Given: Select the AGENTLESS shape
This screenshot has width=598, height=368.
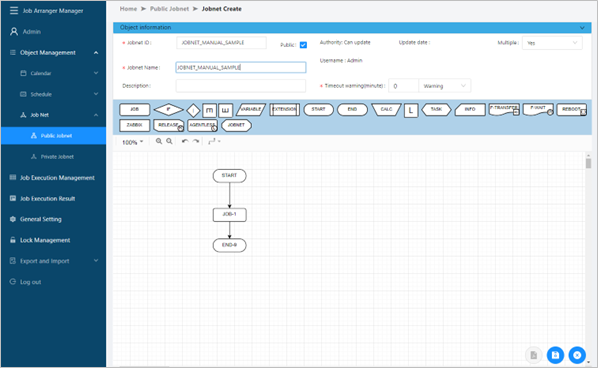Looking at the screenshot, I should point(203,125).
